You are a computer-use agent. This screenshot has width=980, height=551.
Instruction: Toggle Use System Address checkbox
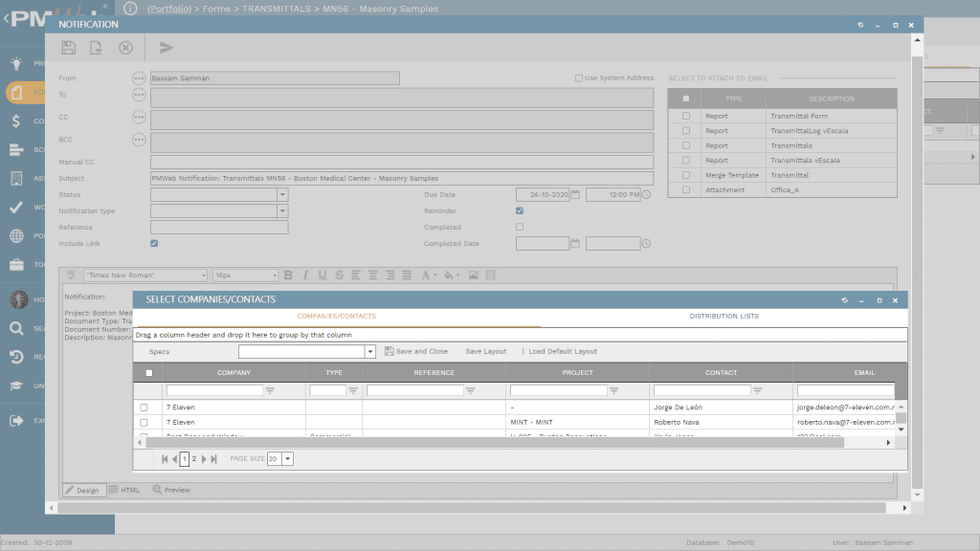[579, 78]
